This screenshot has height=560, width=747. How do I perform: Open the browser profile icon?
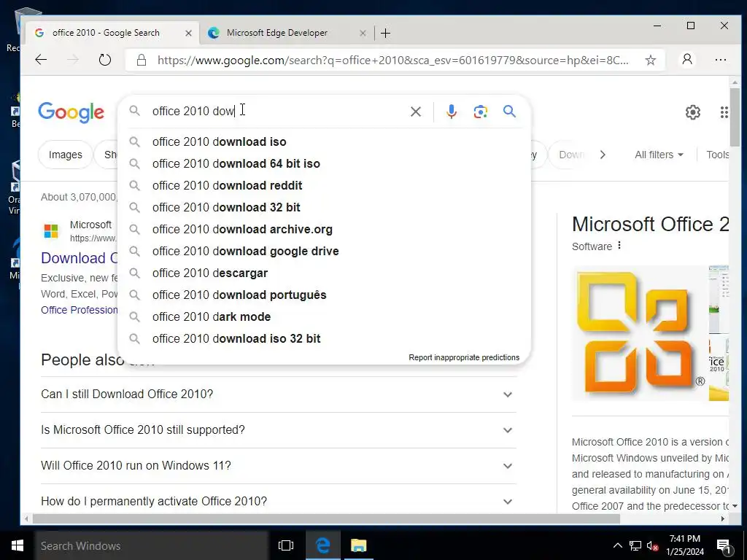point(687,60)
